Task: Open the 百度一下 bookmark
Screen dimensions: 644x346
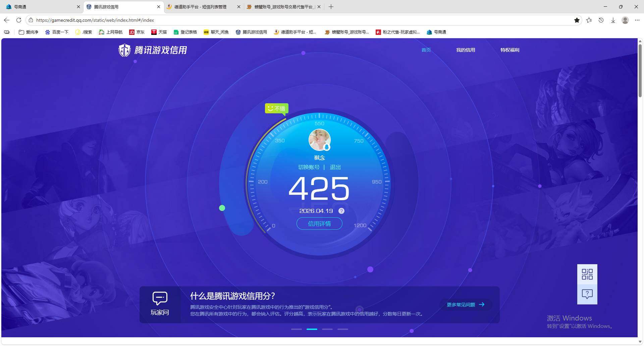Action: [57, 32]
